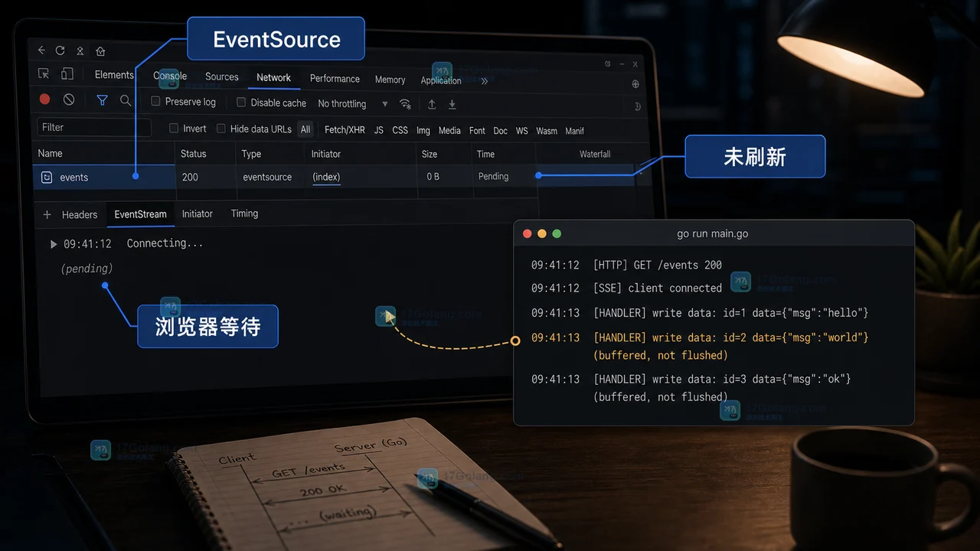Screen dimensions: 980x551
Task: Filter requests by CSS type
Action: pyautogui.click(x=400, y=130)
